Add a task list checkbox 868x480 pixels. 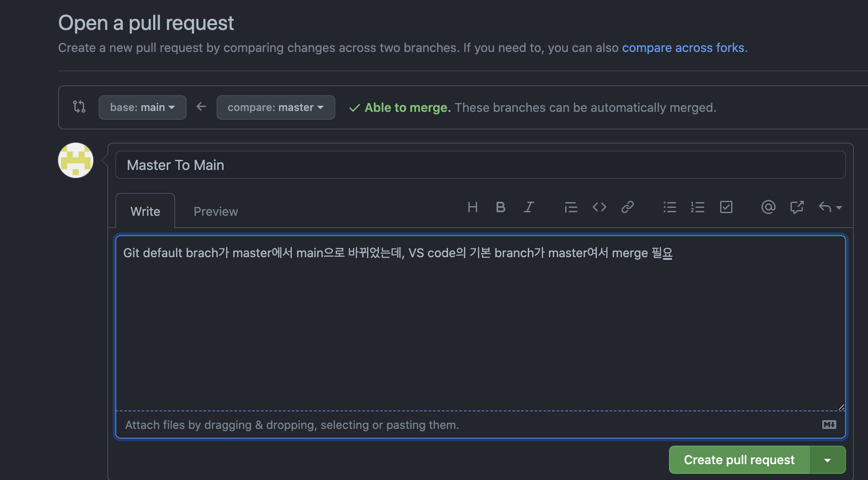pyautogui.click(x=726, y=207)
